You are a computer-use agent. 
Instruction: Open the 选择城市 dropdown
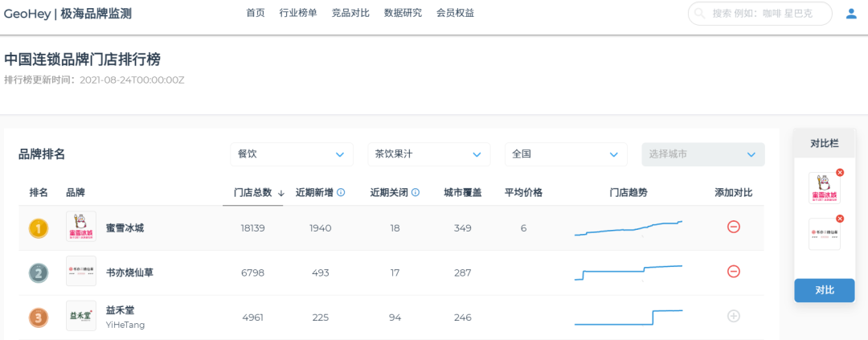[703, 154]
